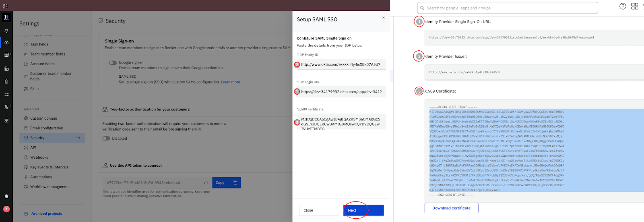Screen dimensions: 644x222
Task: Open the building accounts icon in sidebar
Action: pyautogui.click(x=6, y=68)
